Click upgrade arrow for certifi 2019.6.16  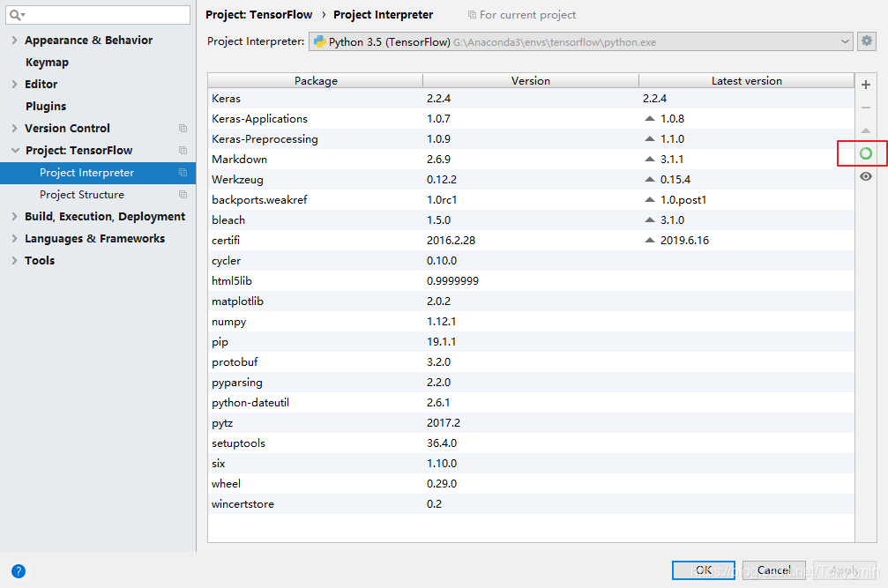[x=650, y=240]
